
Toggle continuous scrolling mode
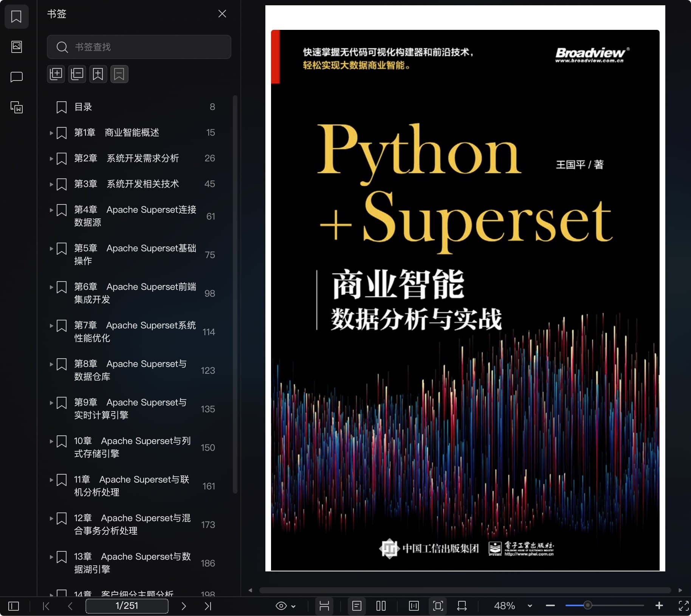pyautogui.click(x=324, y=606)
